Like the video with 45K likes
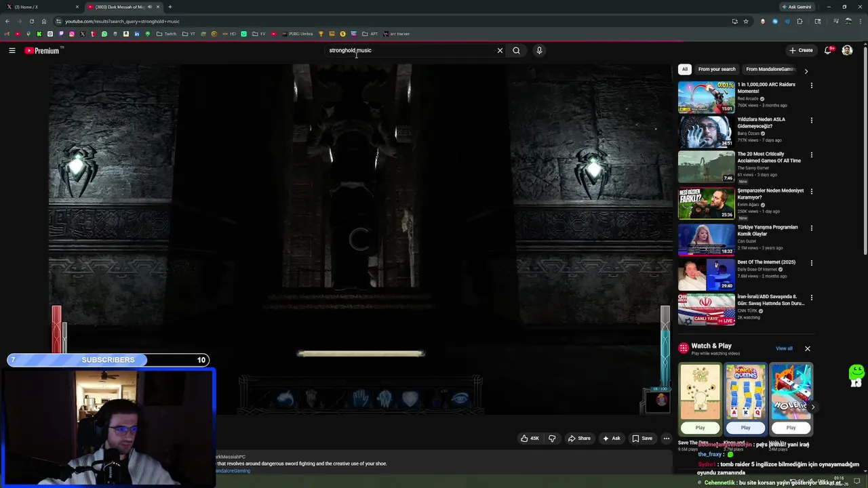This screenshot has width=868, height=488. tap(530, 439)
